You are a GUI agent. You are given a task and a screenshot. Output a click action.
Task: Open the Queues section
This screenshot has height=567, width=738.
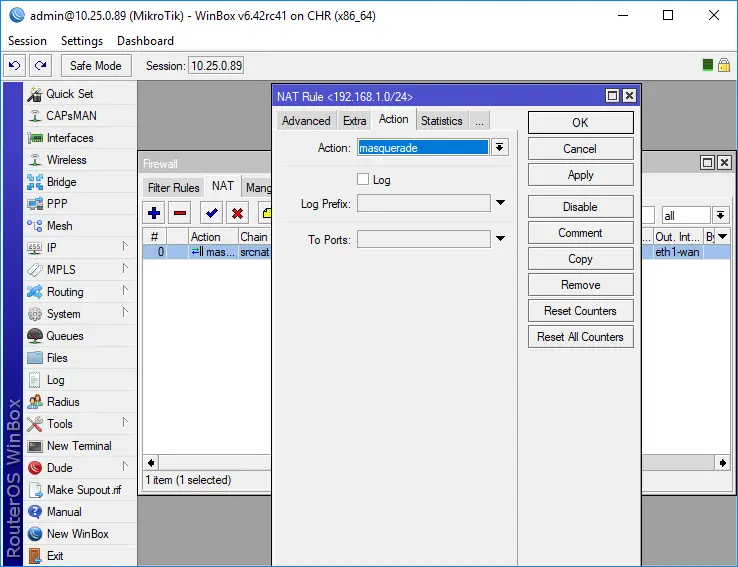pyautogui.click(x=80, y=336)
